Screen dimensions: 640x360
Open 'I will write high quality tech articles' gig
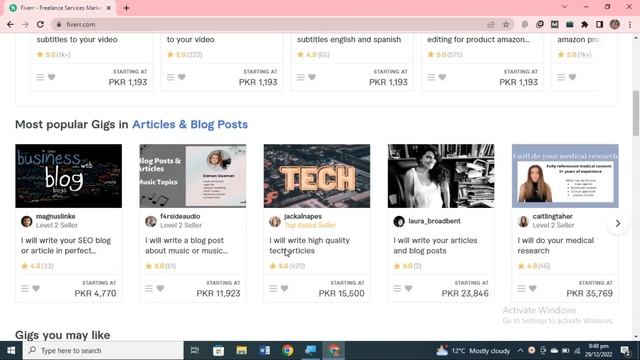[x=309, y=245]
